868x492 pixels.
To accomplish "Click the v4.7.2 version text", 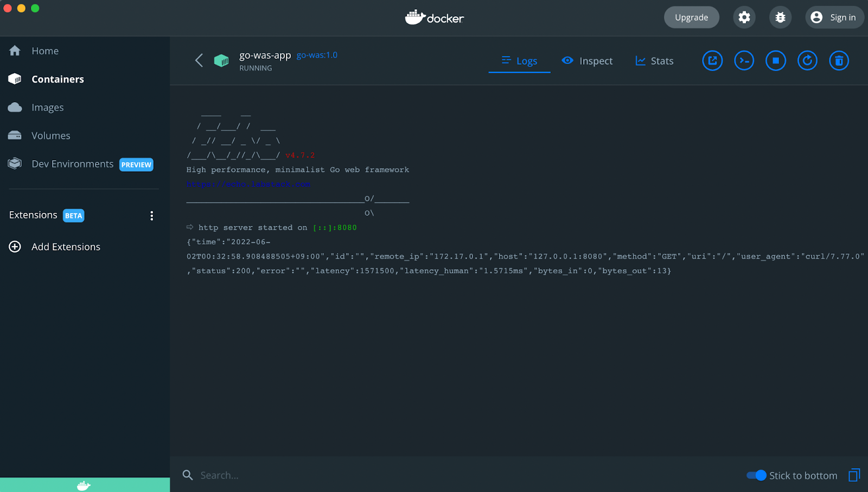I will [x=300, y=155].
